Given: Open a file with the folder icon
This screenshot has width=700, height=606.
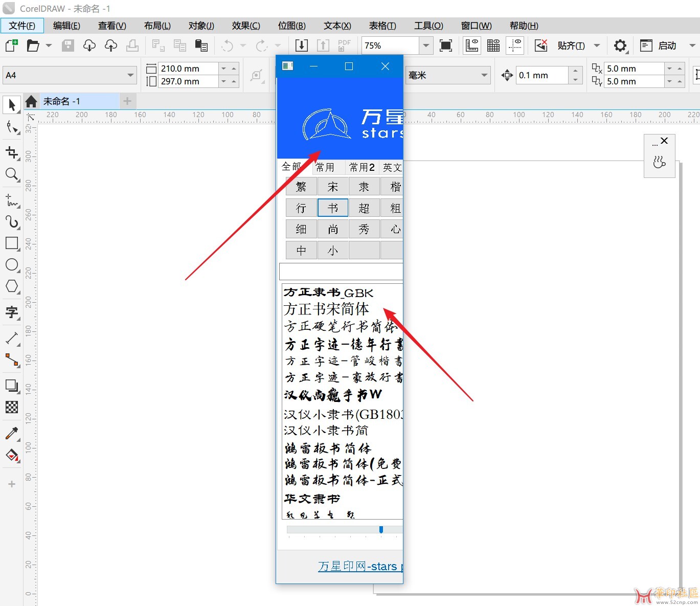Looking at the screenshot, I should [x=33, y=46].
